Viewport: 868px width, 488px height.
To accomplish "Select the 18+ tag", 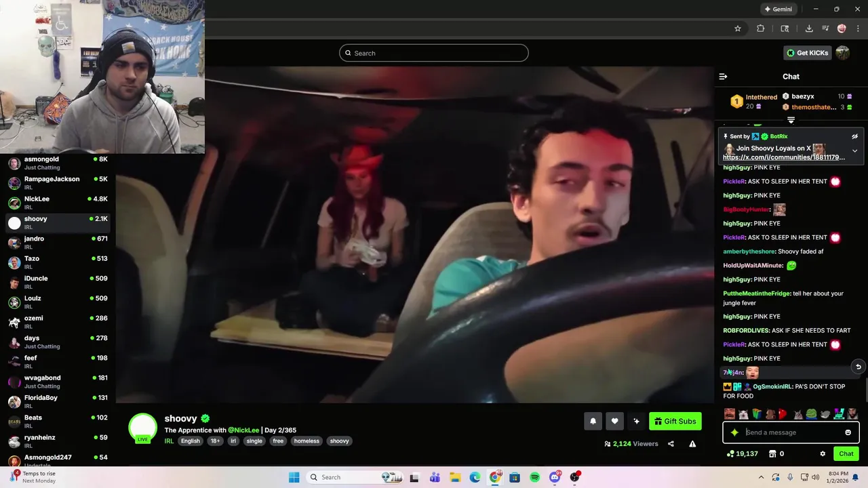I will coord(215,441).
